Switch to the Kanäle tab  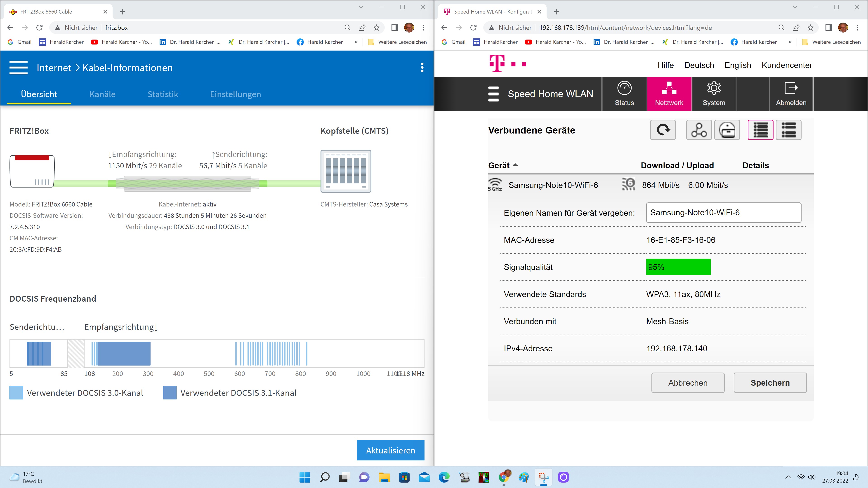point(102,94)
